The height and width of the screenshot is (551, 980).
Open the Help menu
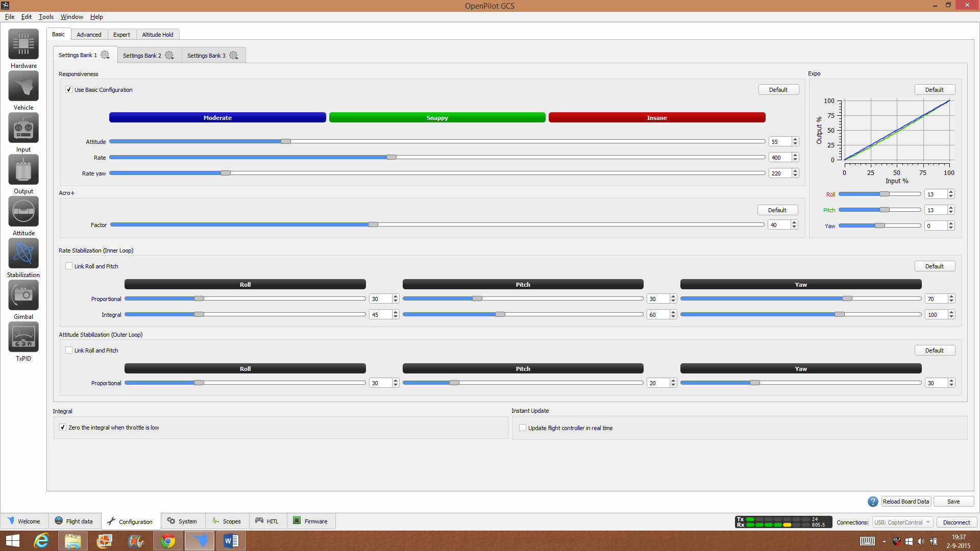point(96,17)
